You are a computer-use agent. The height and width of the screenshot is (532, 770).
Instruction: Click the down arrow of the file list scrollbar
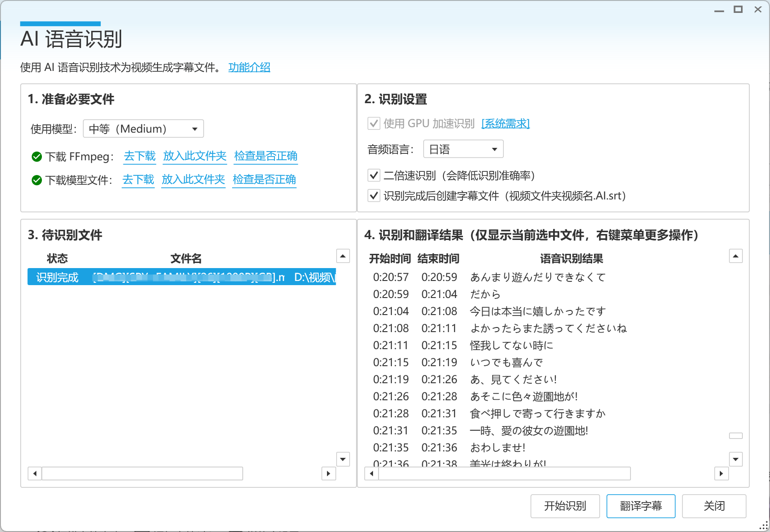tap(343, 459)
